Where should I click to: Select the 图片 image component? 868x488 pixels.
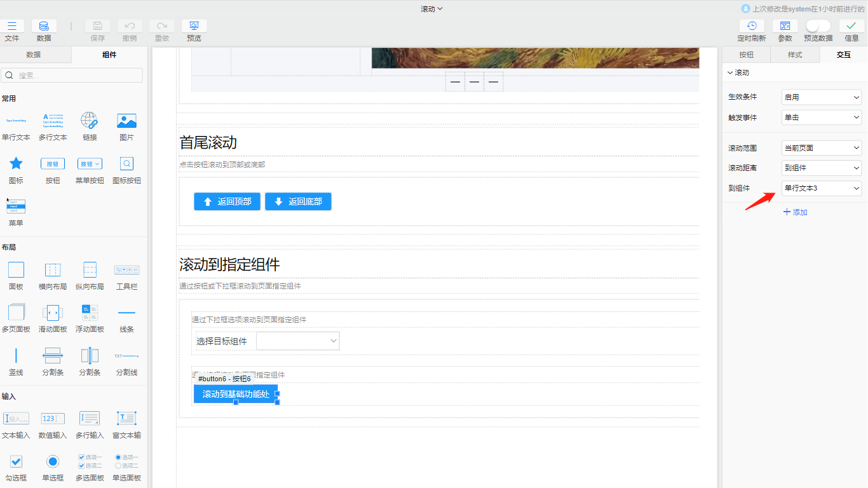(126, 121)
